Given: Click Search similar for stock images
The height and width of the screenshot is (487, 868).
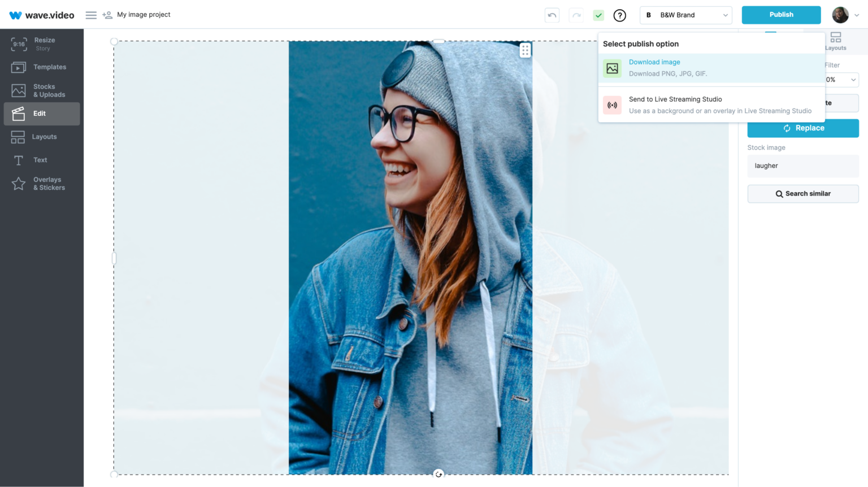Looking at the screenshot, I should [x=803, y=193].
